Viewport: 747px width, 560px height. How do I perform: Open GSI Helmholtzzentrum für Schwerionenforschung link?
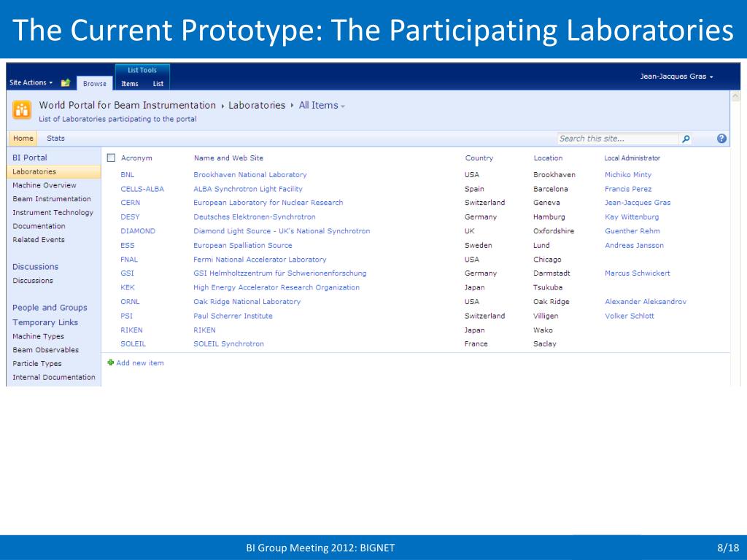[x=279, y=273]
